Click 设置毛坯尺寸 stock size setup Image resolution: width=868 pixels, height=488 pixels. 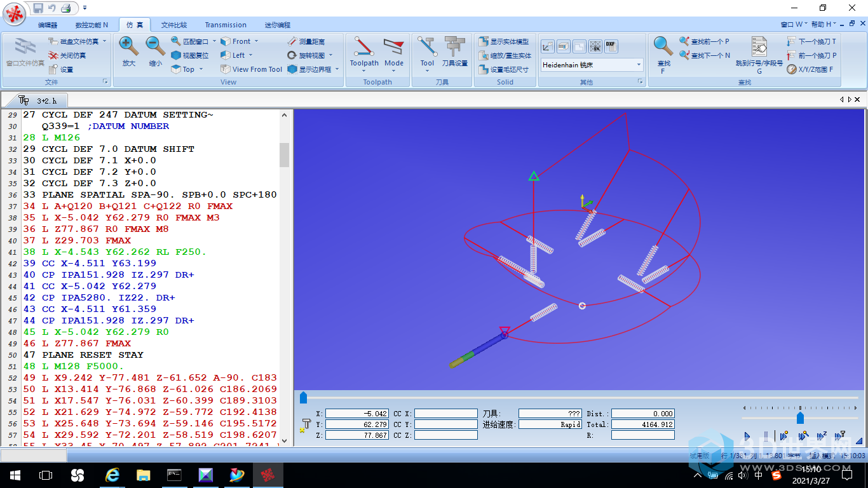point(504,69)
